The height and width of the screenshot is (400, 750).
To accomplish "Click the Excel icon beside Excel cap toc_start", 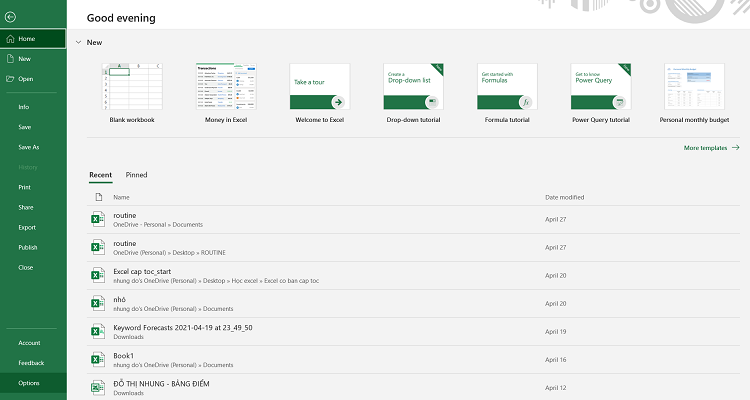I will 98,276.
